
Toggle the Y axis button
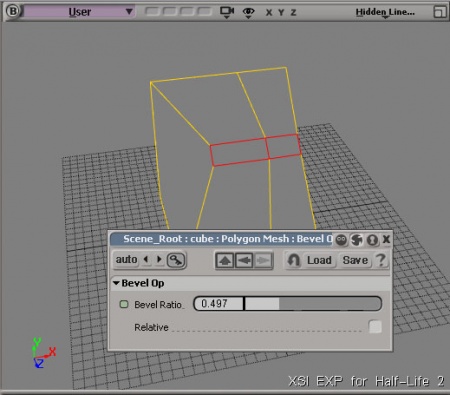pyautogui.click(x=281, y=13)
